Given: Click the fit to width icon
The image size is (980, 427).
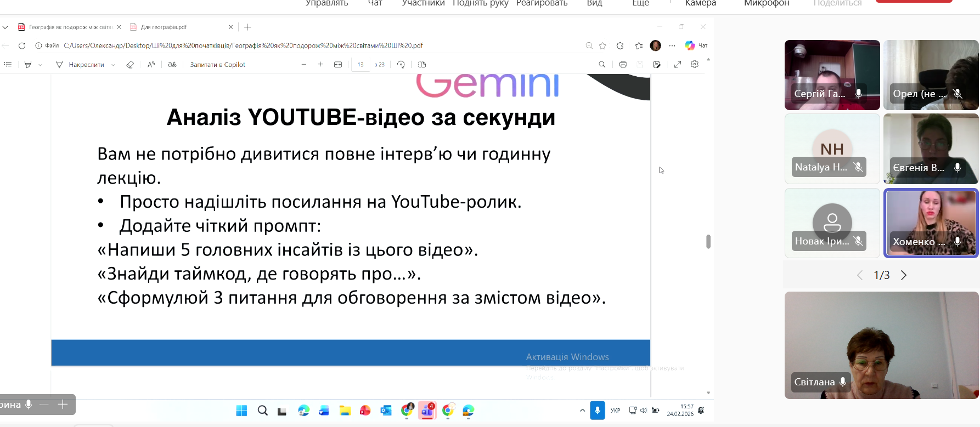Looking at the screenshot, I should pyautogui.click(x=338, y=65).
